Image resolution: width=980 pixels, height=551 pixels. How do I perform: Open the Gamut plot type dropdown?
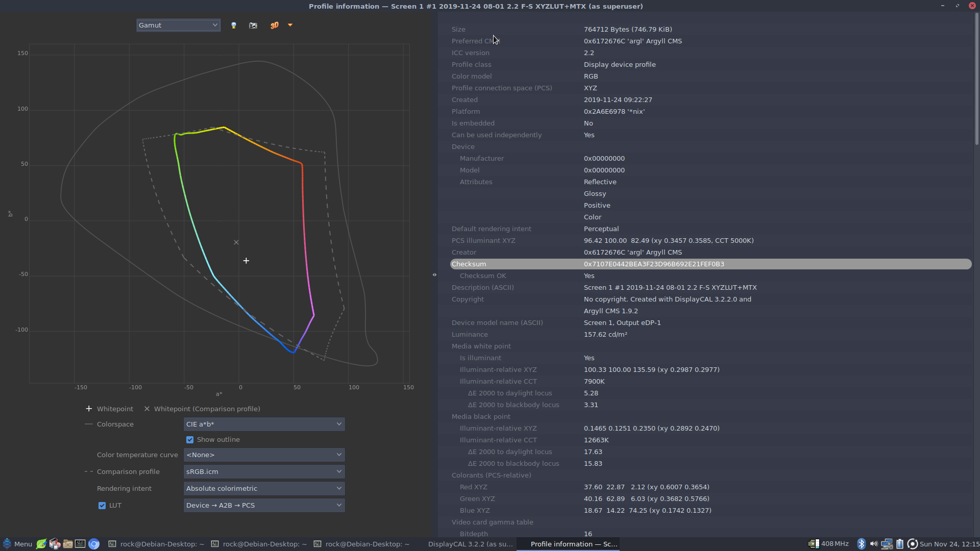(x=178, y=26)
